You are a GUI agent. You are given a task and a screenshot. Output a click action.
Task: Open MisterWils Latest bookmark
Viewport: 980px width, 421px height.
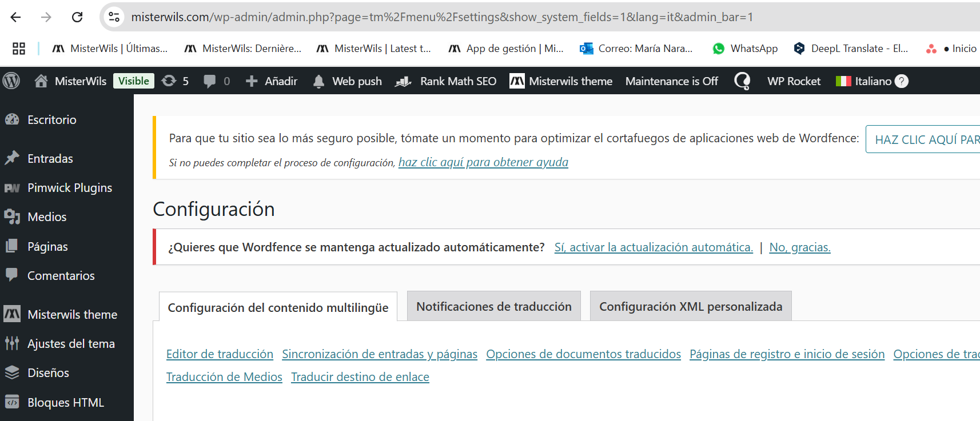[x=374, y=49]
